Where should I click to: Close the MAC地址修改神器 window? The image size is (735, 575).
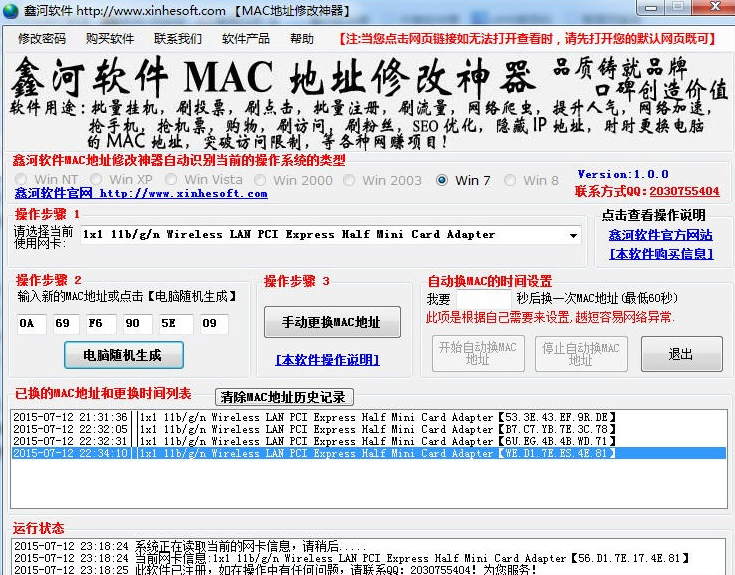point(716,7)
